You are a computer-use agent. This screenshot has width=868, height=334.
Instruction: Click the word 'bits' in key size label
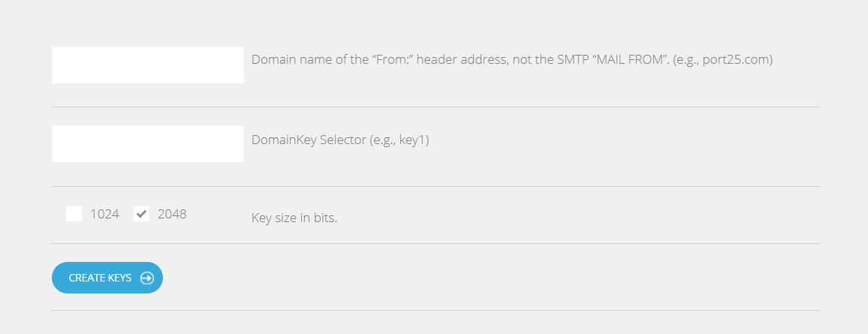coord(326,218)
